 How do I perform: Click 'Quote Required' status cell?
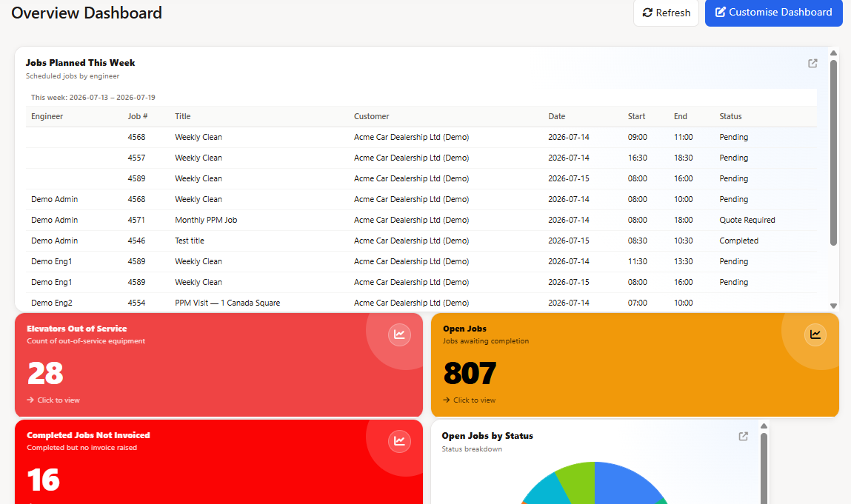pos(747,220)
